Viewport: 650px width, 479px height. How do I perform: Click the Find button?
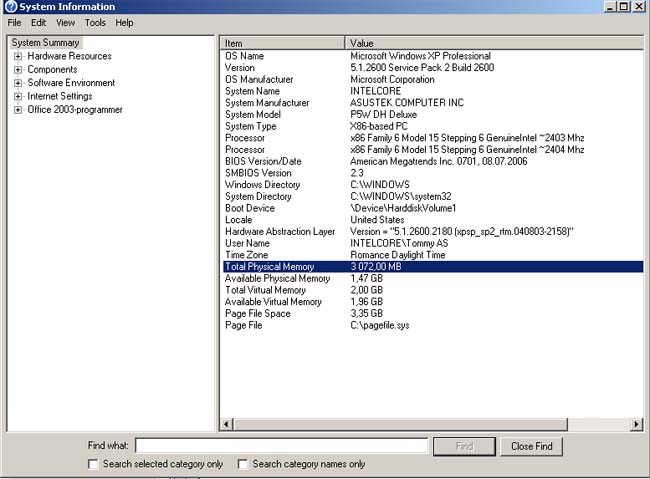pos(464,446)
